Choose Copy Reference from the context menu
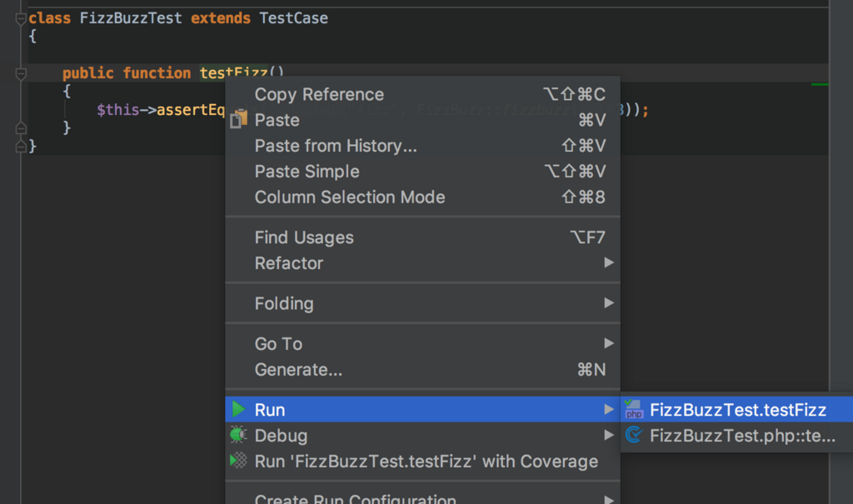 pyautogui.click(x=319, y=95)
